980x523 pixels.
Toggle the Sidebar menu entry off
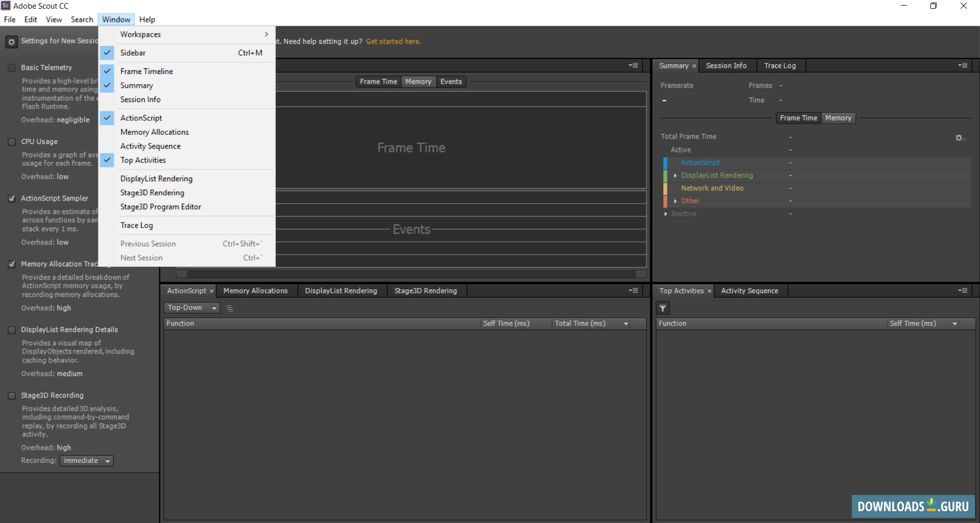click(x=187, y=53)
